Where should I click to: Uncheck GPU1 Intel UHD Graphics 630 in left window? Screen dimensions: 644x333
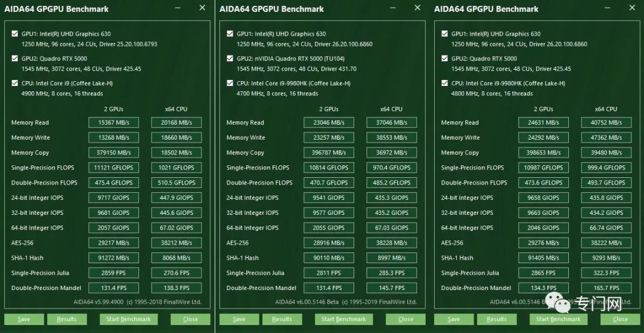click(15, 33)
